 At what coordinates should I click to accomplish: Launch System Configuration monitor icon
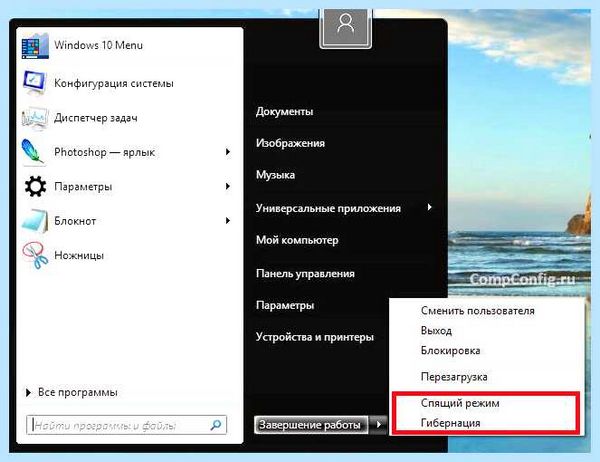34,83
